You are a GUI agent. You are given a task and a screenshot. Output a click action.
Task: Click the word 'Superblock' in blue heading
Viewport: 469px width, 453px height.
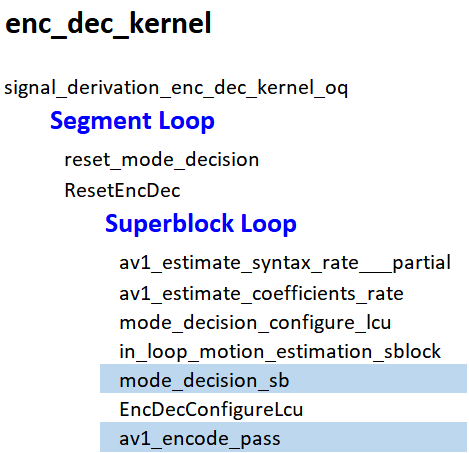pyautogui.click(x=169, y=223)
